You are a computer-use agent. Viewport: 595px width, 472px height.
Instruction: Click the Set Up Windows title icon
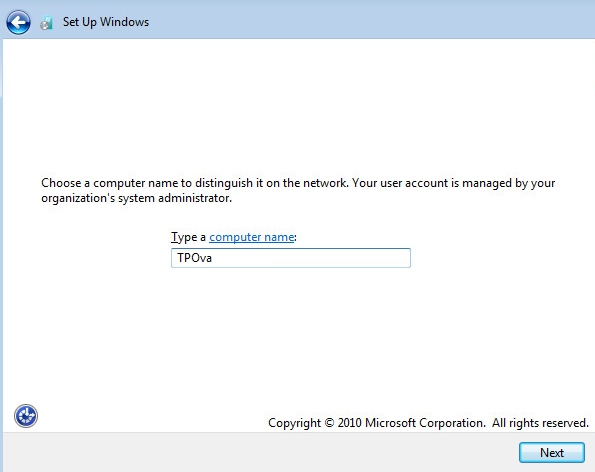46,23
